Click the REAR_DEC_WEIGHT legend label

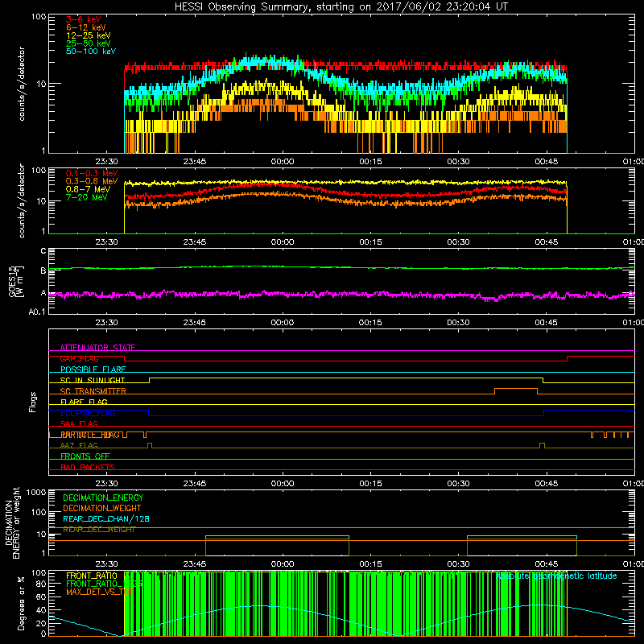coord(99,530)
